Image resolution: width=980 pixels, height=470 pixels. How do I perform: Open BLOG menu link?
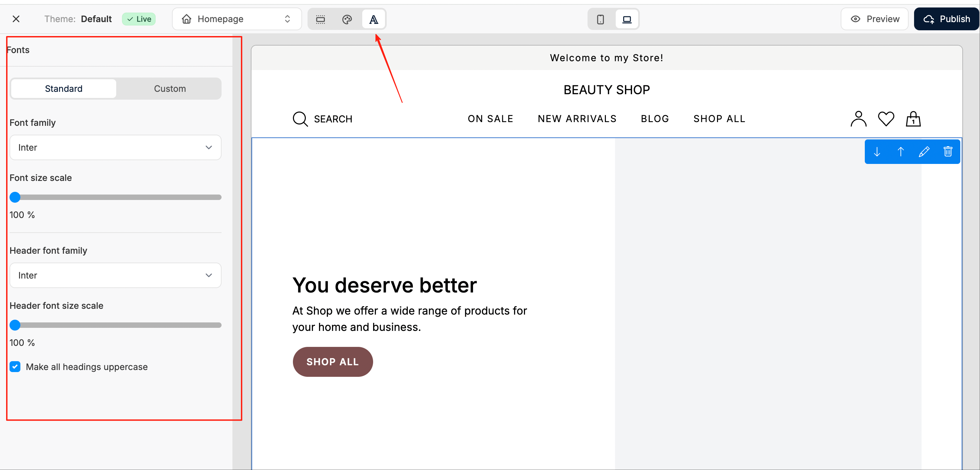click(x=655, y=118)
